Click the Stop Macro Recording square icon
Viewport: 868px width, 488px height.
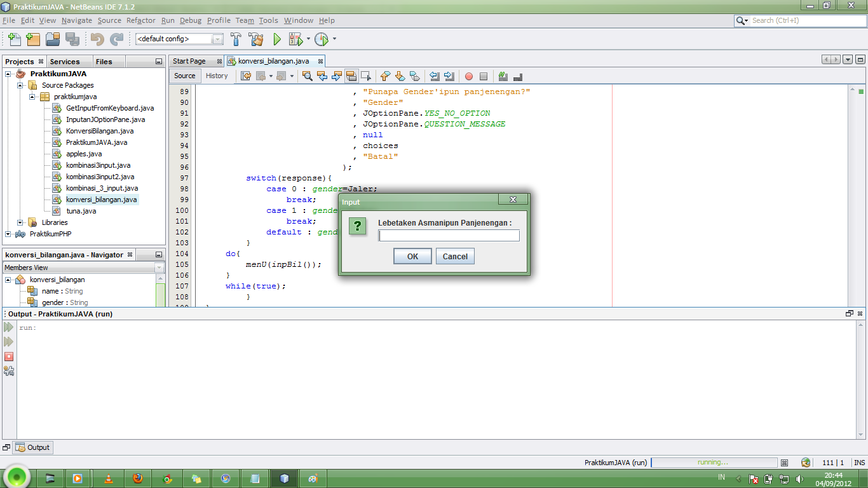point(484,76)
